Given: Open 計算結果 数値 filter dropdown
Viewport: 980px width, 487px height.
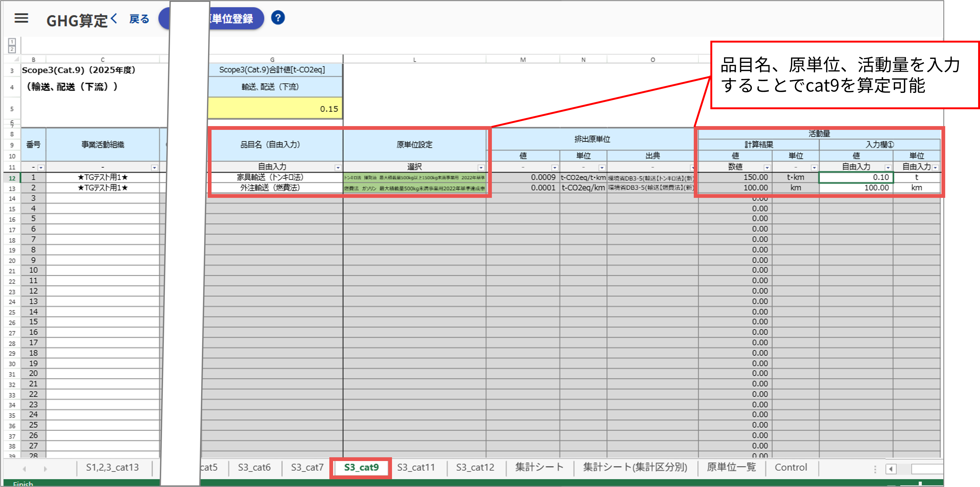Looking at the screenshot, I should coord(767,167).
